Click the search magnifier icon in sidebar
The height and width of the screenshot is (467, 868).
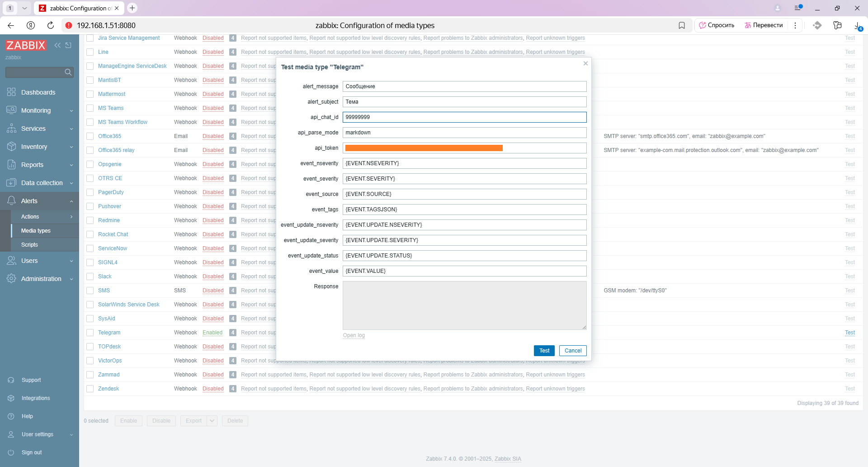(68, 72)
